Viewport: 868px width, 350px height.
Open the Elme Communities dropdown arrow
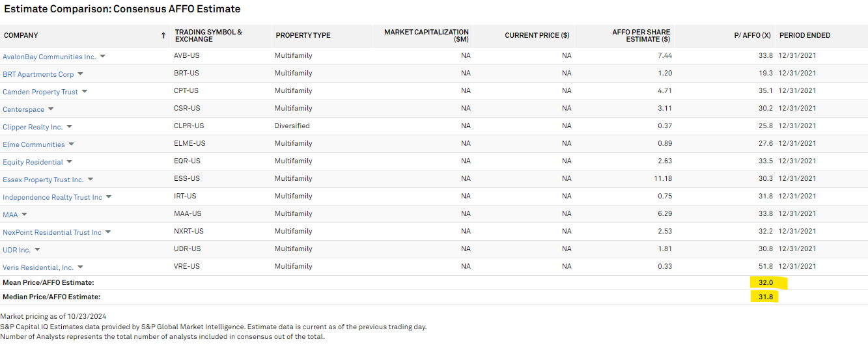(x=71, y=144)
